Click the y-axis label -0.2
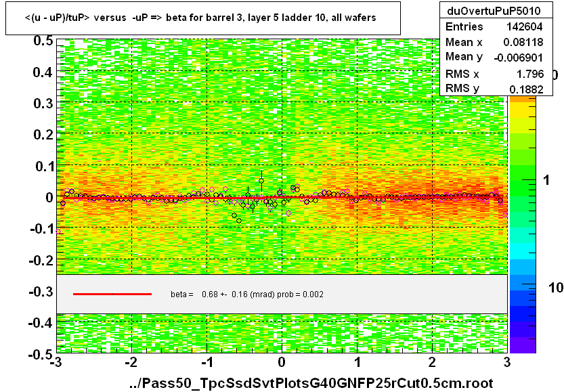Image resolution: width=564 pixels, height=392 pixels. pyautogui.click(x=41, y=260)
